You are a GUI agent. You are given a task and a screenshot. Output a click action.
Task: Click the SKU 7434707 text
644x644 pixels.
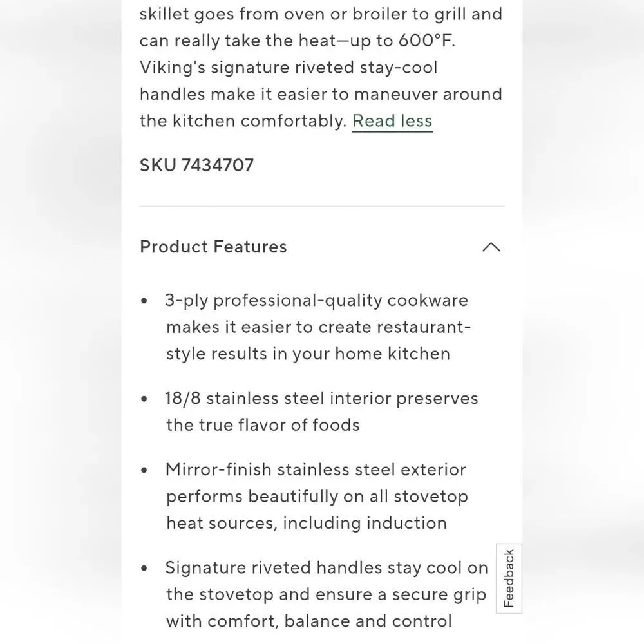[196, 165]
